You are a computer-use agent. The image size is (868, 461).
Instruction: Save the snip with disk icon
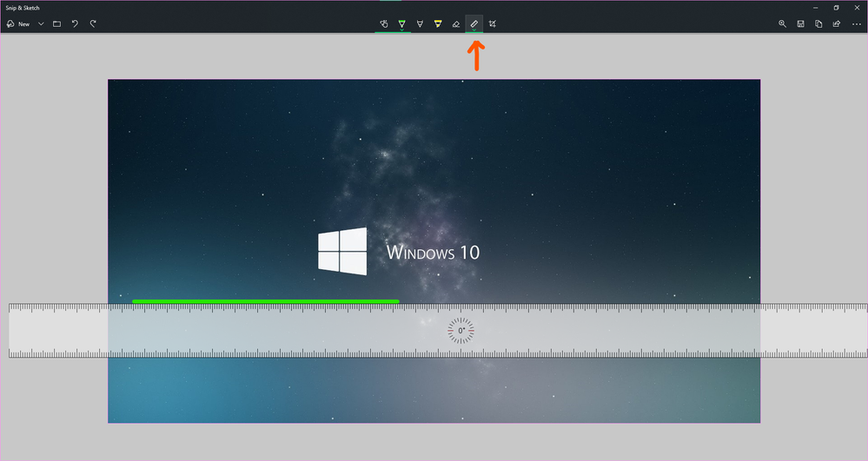(800, 23)
